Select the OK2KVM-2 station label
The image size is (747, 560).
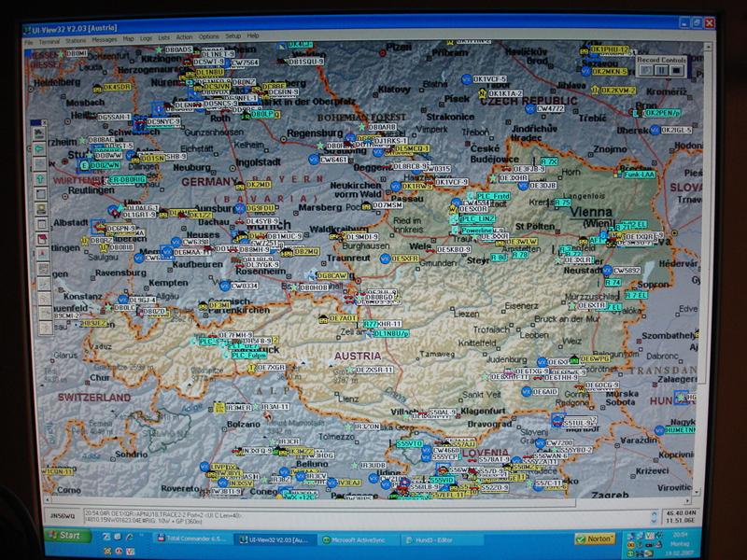click(x=618, y=90)
